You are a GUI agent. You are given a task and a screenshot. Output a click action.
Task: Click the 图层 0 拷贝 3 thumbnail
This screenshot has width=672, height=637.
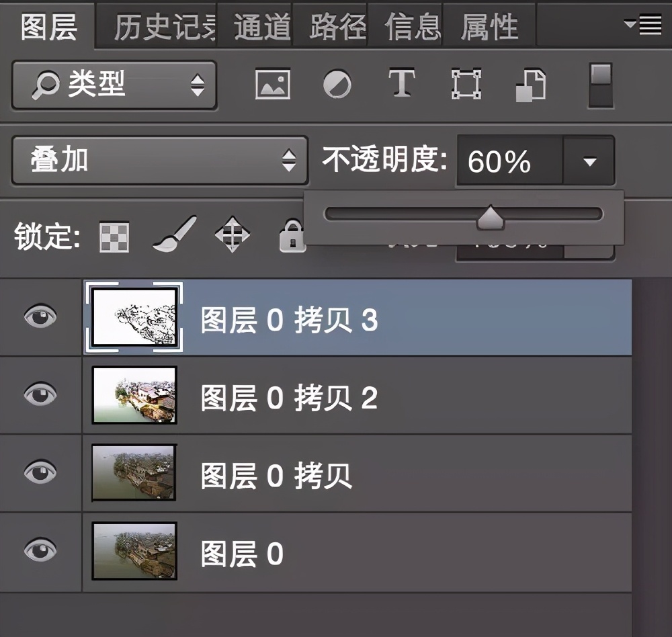tap(134, 316)
